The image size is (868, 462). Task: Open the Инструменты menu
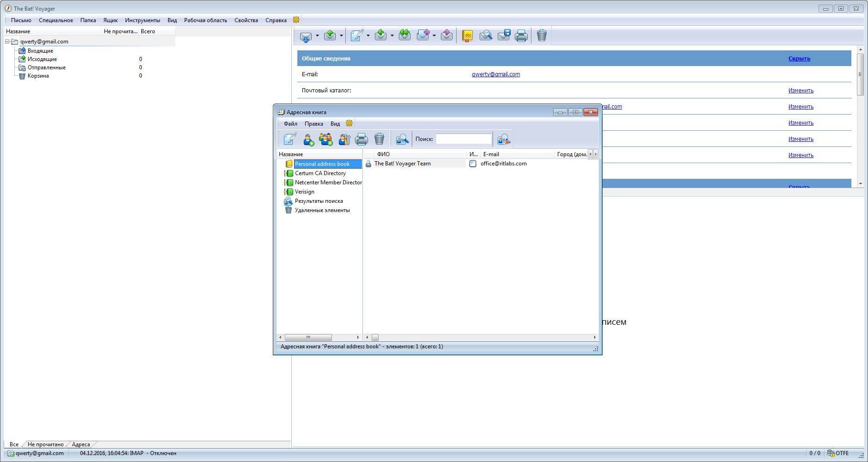coord(143,20)
